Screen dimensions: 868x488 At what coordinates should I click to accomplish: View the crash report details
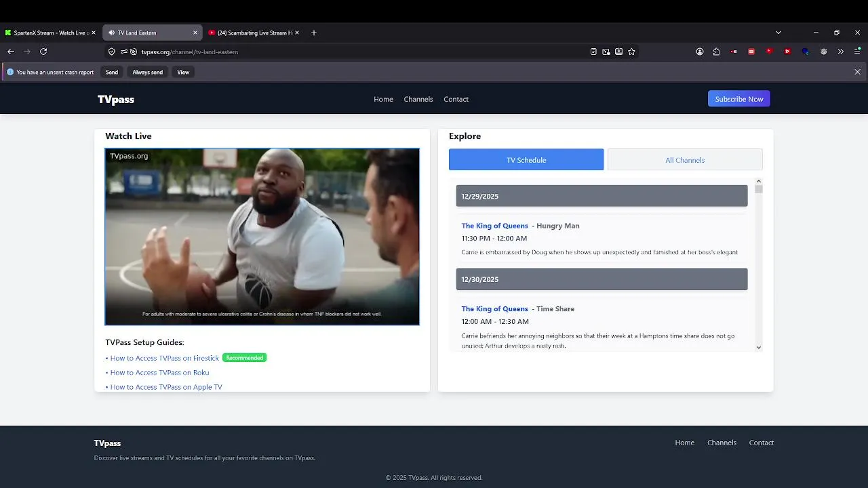(183, 72)
